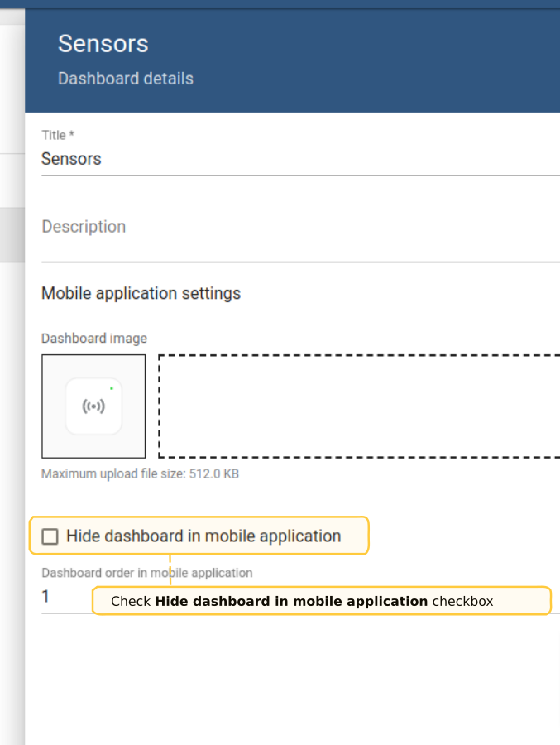Click the 'Hide dashboard in mobile application' label text
Image resolution: width=560 pixels, height=745 pixels.
coord(203,536)
